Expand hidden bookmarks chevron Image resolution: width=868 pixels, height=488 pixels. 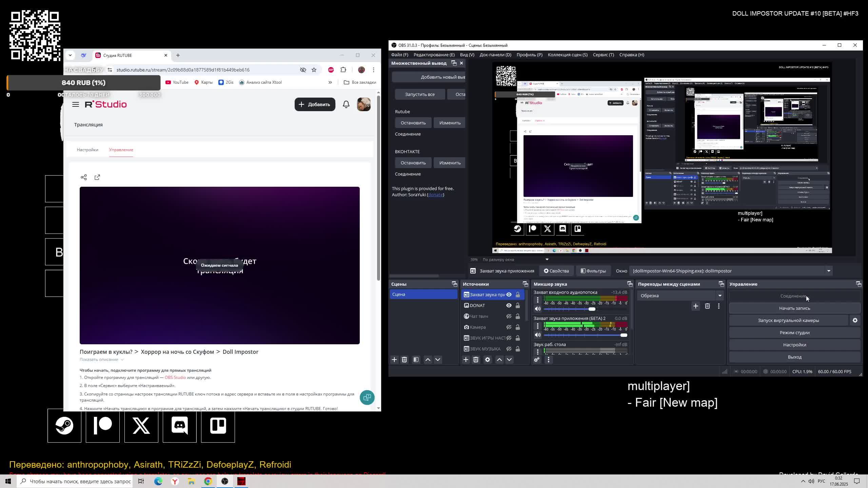(330, 82)
